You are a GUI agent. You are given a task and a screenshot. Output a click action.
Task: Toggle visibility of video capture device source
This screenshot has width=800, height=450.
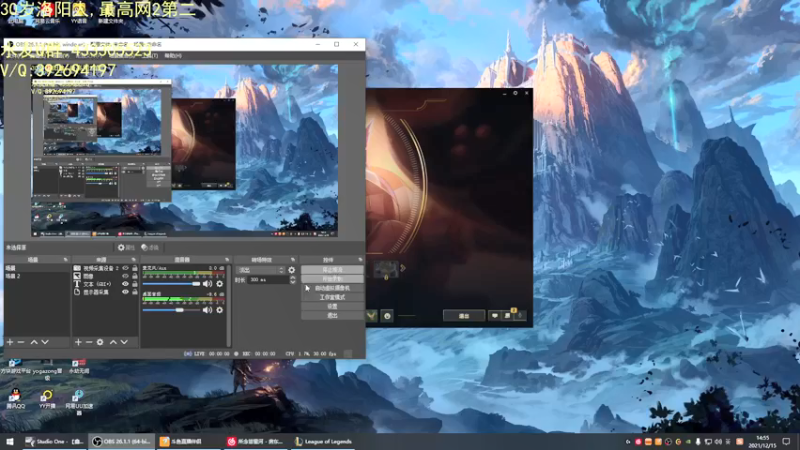click(125, 268)
